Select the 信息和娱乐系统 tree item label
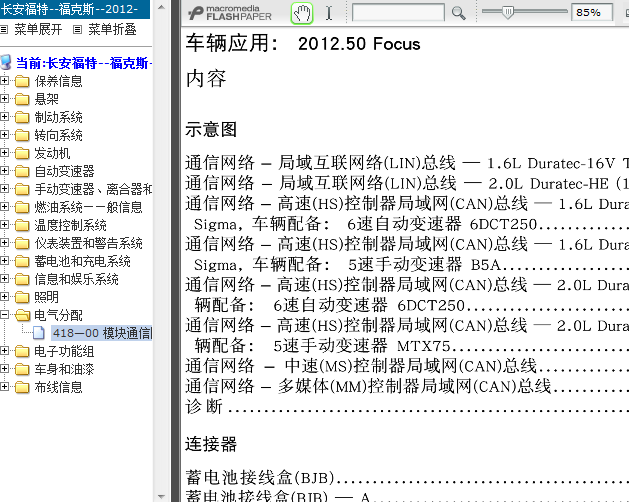 (x=76, y=279)
